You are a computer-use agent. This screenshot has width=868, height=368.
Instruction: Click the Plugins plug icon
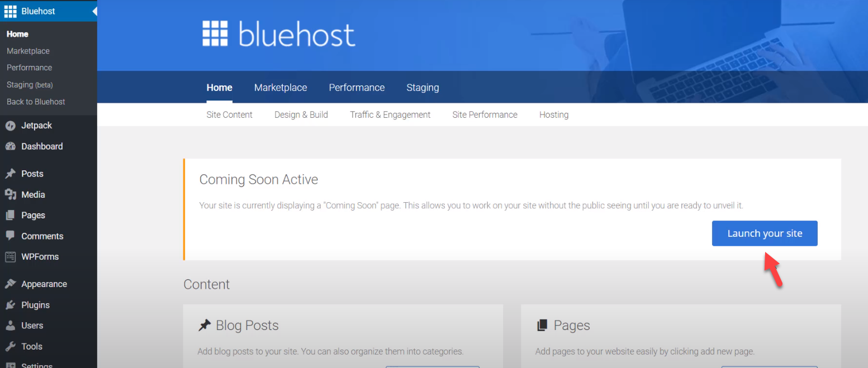tap(10, 305)
